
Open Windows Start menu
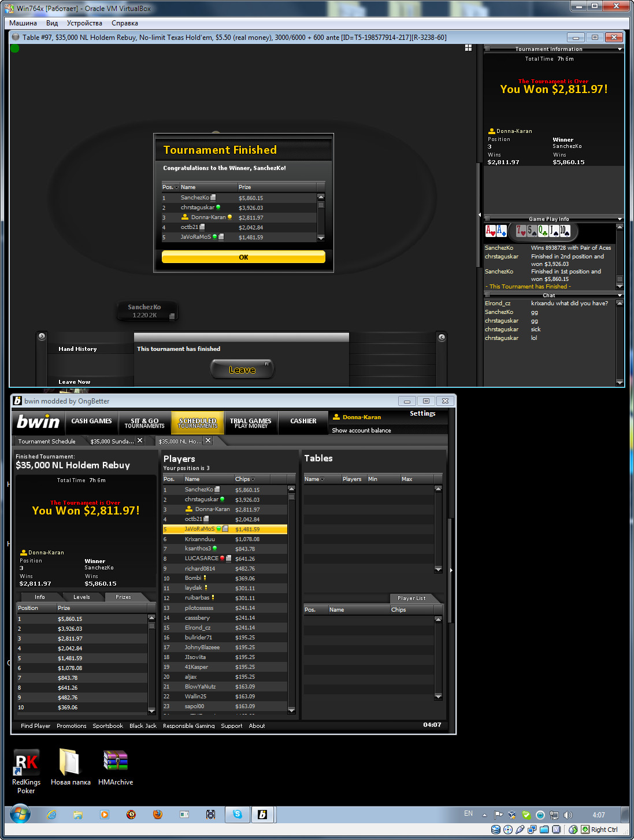pyautogui.click(x=20, y=815)
